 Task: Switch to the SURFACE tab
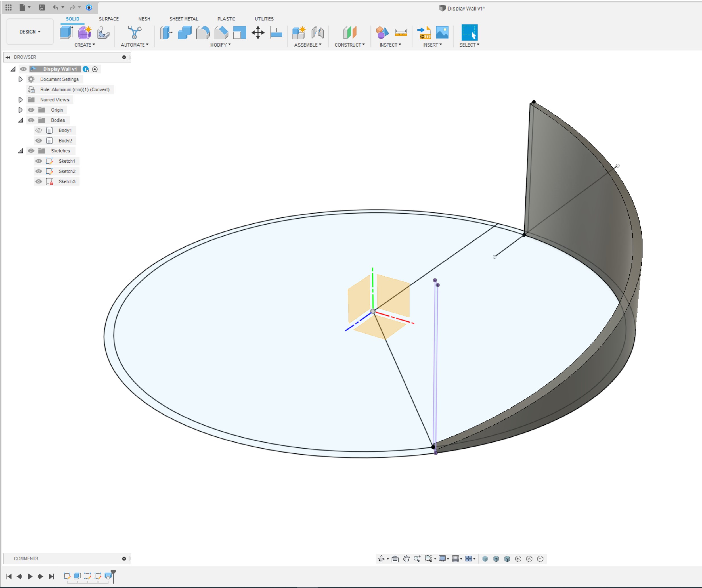click(108, 19)
